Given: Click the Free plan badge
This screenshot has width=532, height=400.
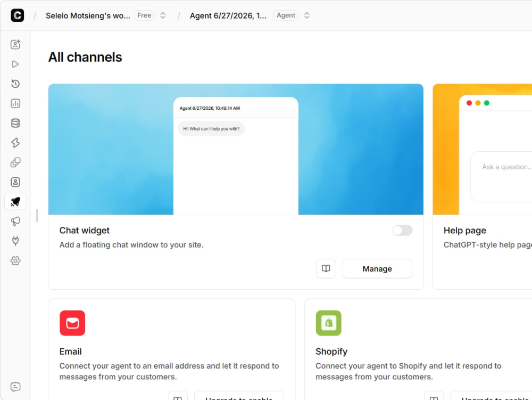Looking at the screenshot, I should pos(144,15).
